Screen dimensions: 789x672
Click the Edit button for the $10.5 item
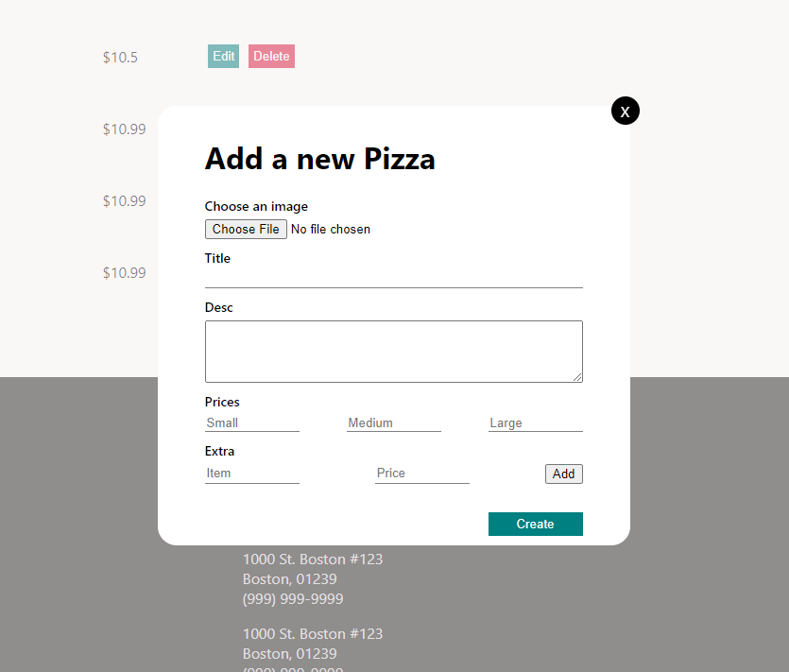click(x=223, y=56)
